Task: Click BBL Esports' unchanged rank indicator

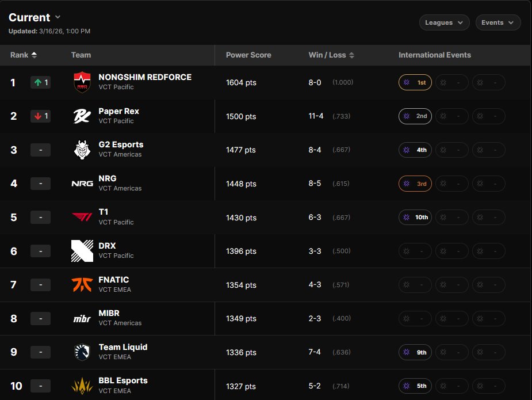Action: [x=41, y=386]
